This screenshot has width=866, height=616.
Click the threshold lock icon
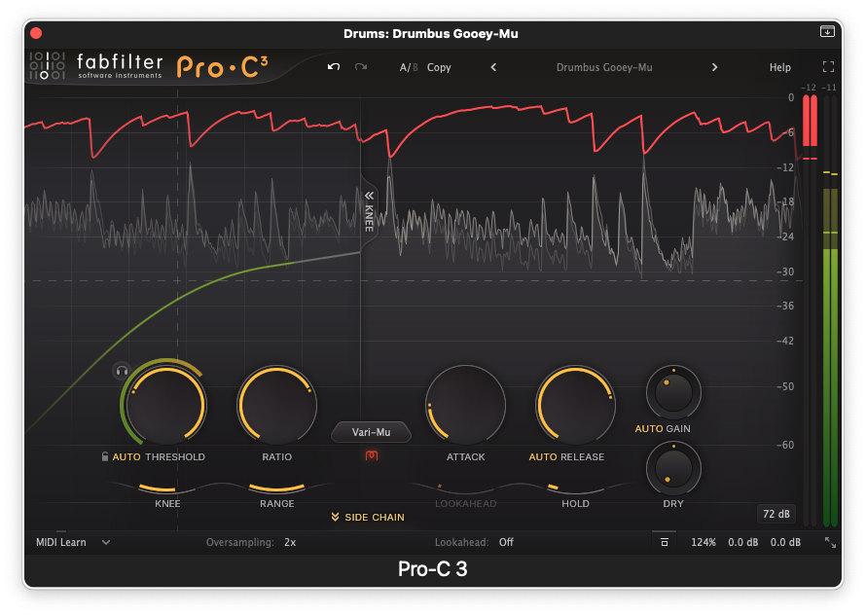pos(104,456)
